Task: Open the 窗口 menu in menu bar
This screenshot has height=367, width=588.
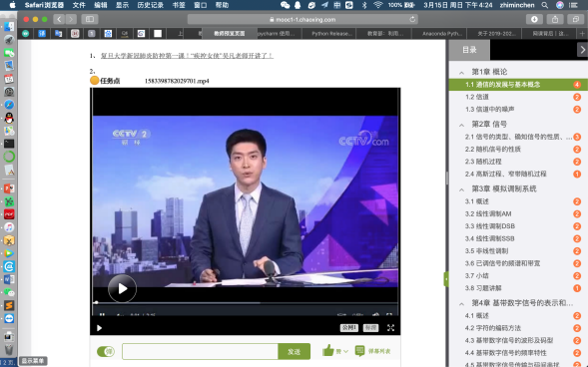Action: [x=201, y=5]
